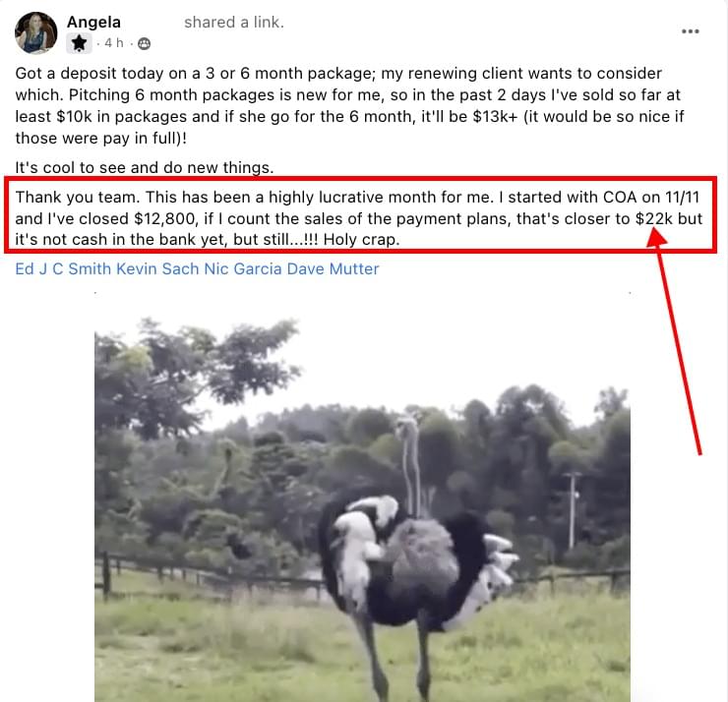This screenshot has height=702, width=728.
Task: Open Angela's profile picture
Action: point(35,32)
